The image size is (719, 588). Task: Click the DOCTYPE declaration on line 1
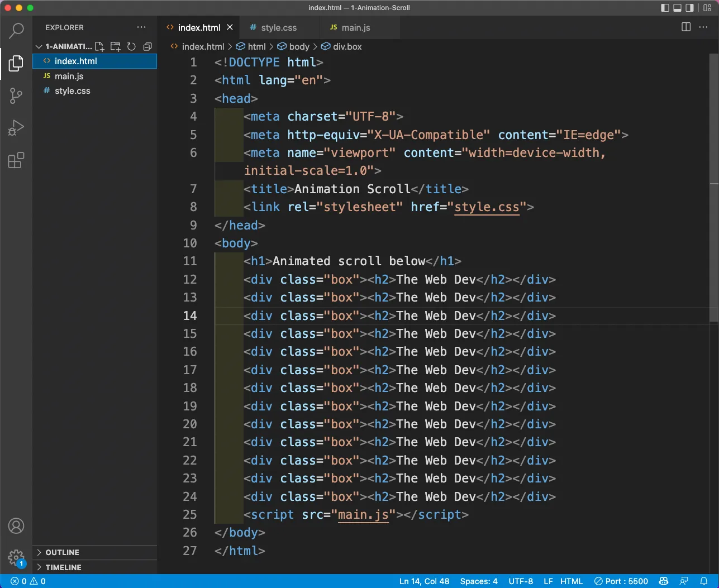point(269,62)
